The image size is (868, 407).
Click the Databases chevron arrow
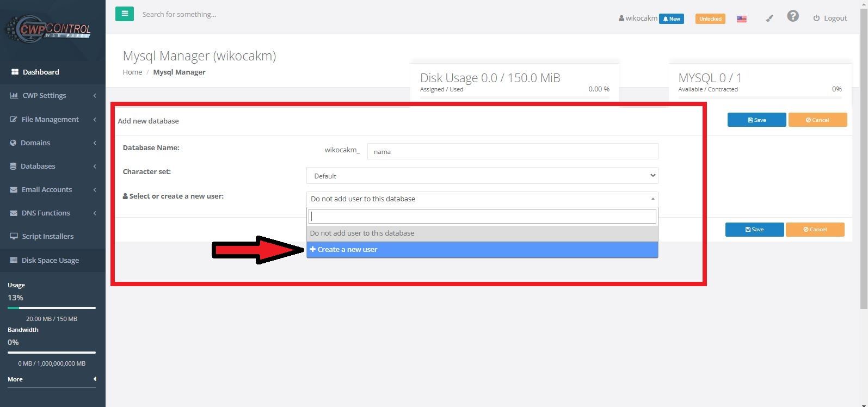(x=95, y=166)
